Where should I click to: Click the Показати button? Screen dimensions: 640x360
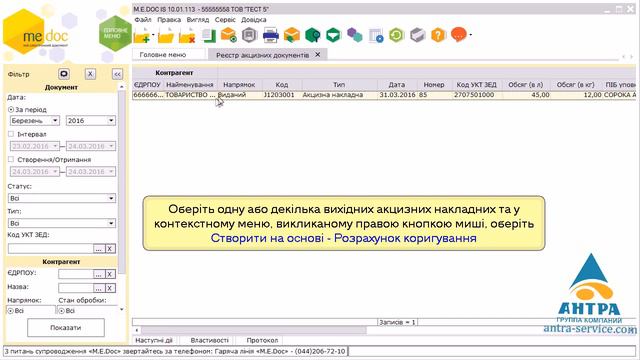click(66, 327)
